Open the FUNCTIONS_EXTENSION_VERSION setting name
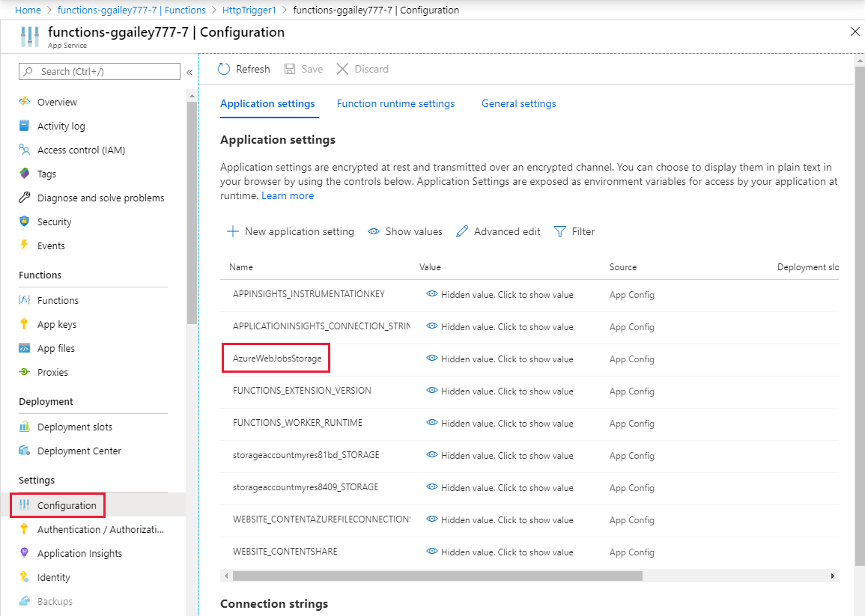Screen dimensions: 865x616 click(302, 391)
